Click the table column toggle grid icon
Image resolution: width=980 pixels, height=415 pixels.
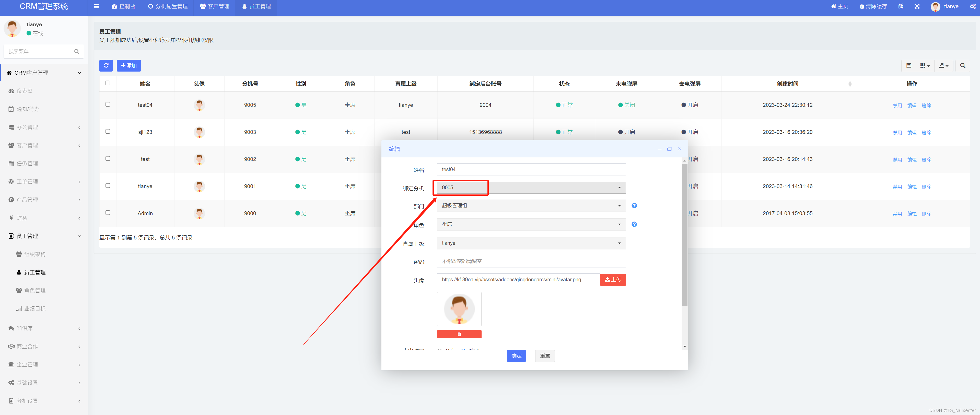(925, 65)
